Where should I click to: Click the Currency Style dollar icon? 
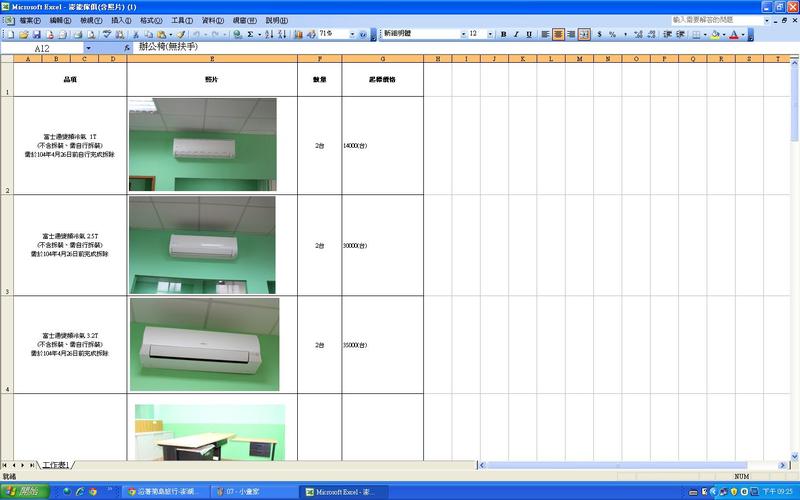tap(599, 34)
